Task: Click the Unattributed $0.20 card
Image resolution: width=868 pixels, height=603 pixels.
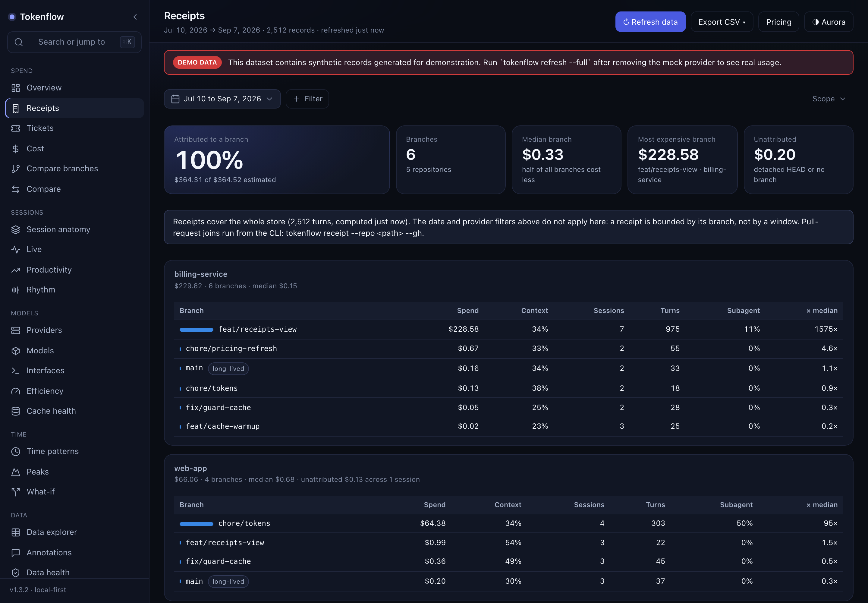Action: coord(798,160)
